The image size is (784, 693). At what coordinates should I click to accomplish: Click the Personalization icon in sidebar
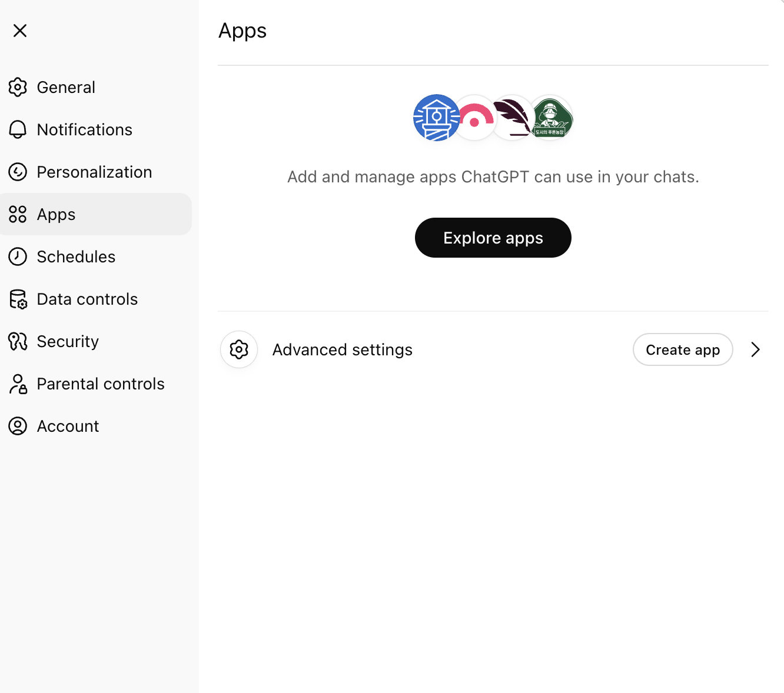(x=18, y=172)
